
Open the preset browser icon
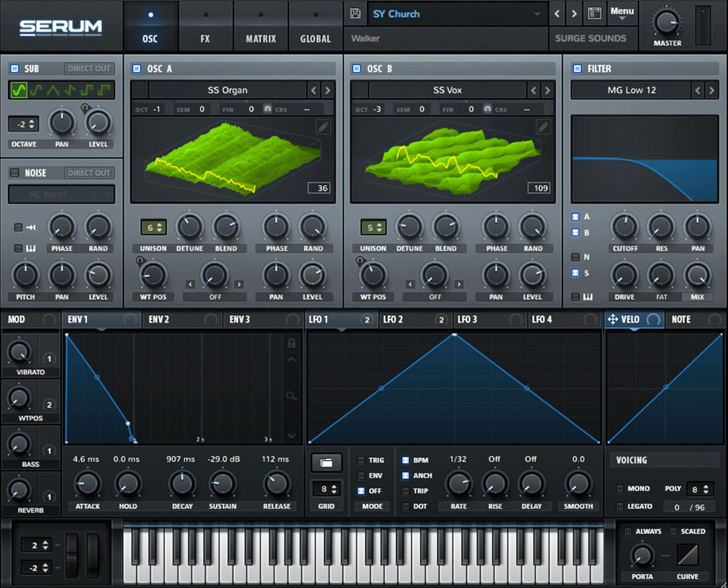pos(594,13)
